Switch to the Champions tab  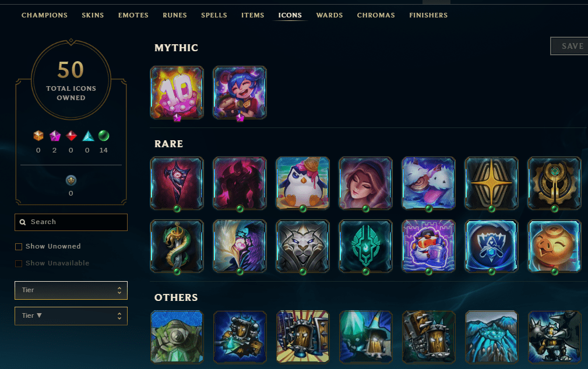click(x=45, y=15)
